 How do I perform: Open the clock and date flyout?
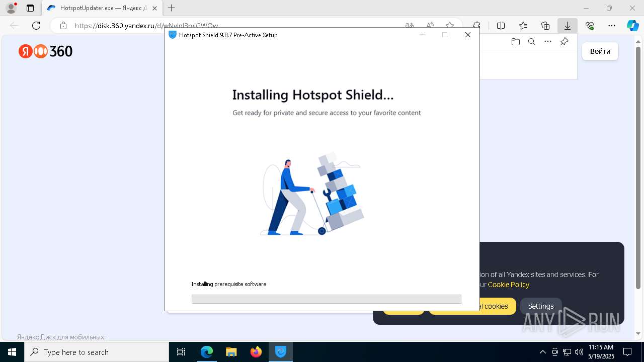601,352
